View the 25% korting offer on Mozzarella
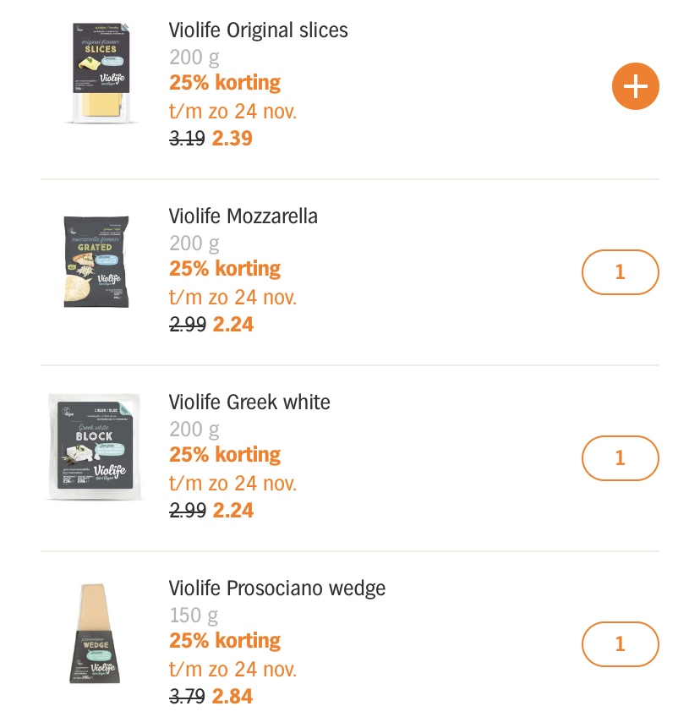This screenshot has height=728, width=700. pyautogui.click(x=225, y=268)
